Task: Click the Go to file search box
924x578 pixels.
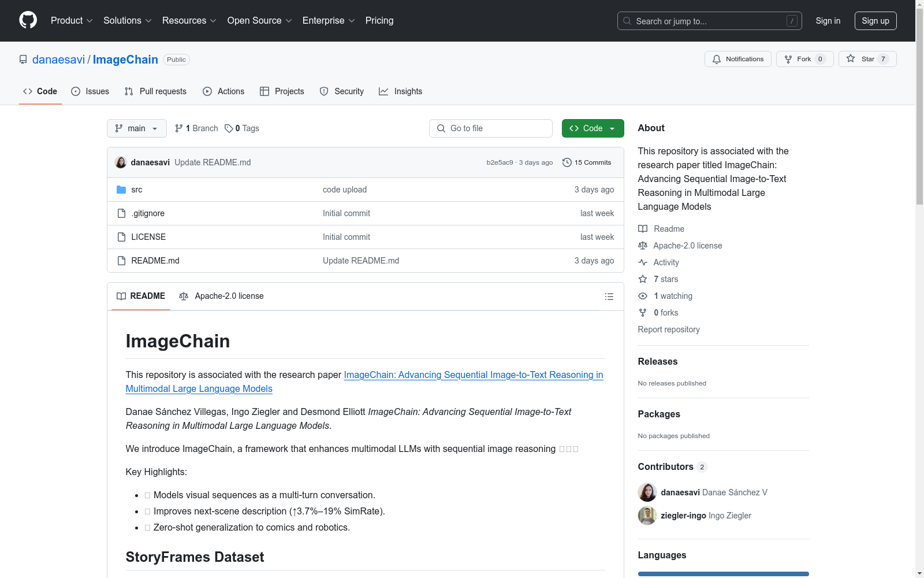Action: [491, 128]
